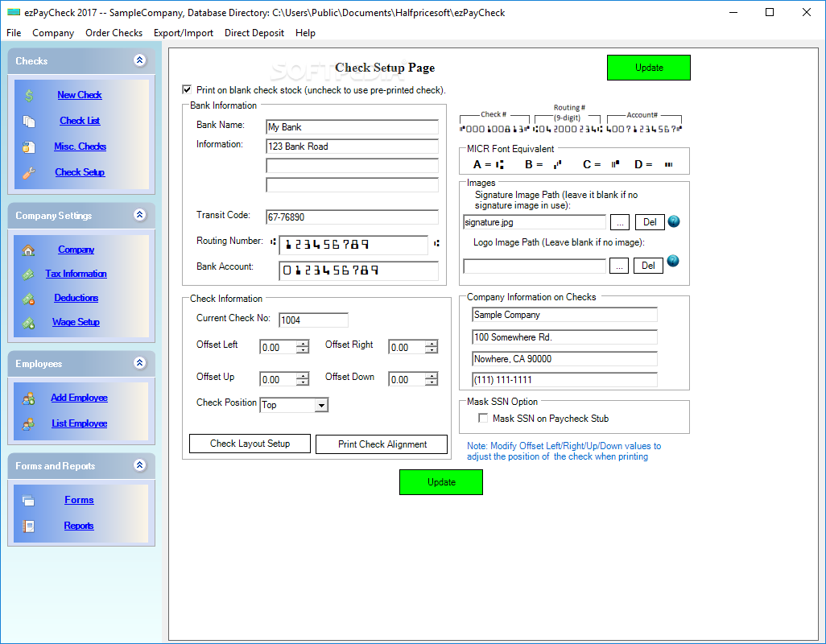The height and width of the screenshot is (644, 826).
Task: Open the List Employee link
Action: tap(79, 423)
